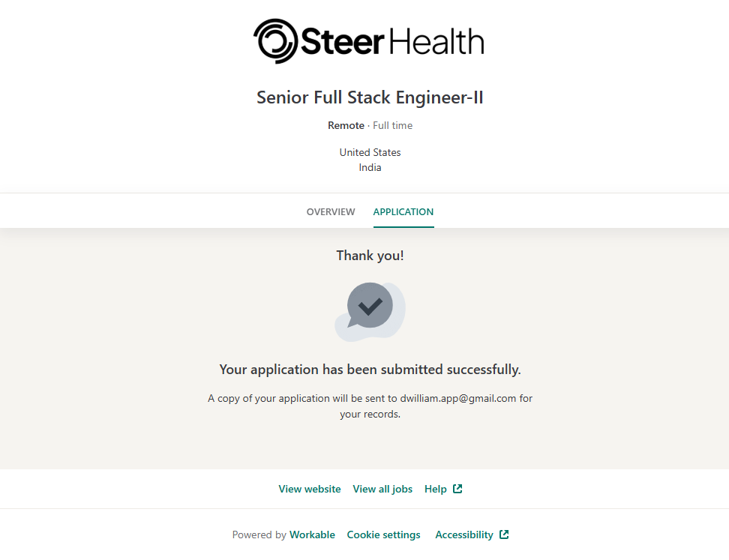Select the Application tab
The height and width of the screenshot is (560, 729).
(403, 212)
